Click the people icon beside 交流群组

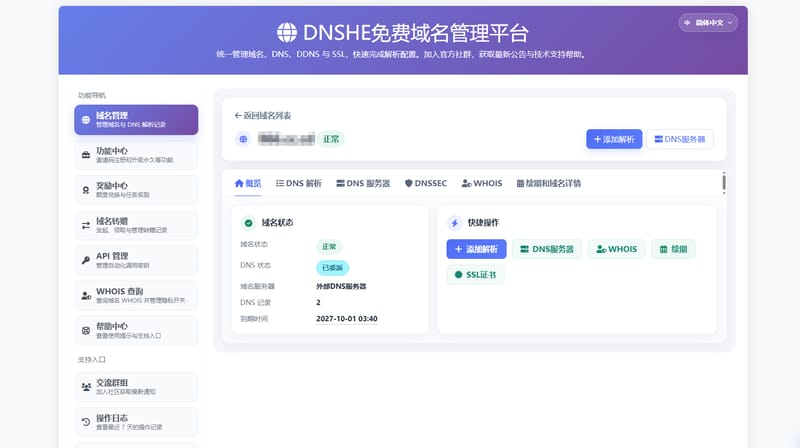tap(86, 387)
